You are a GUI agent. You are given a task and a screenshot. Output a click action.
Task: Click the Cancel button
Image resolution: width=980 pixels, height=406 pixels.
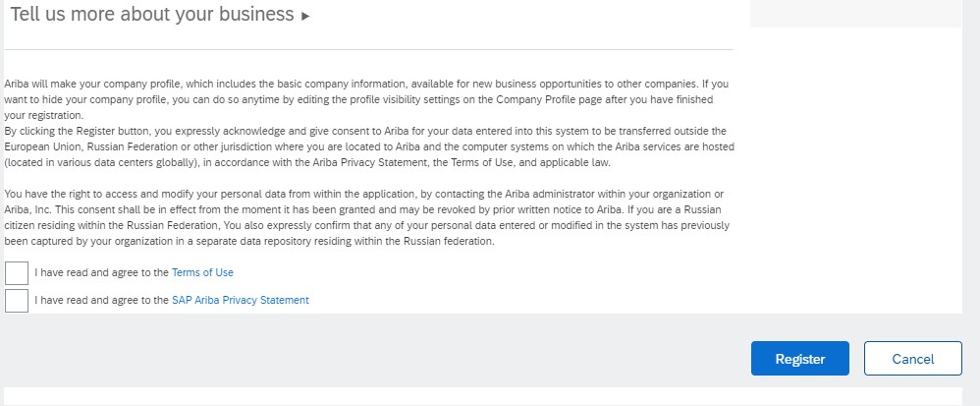point(912,359)
